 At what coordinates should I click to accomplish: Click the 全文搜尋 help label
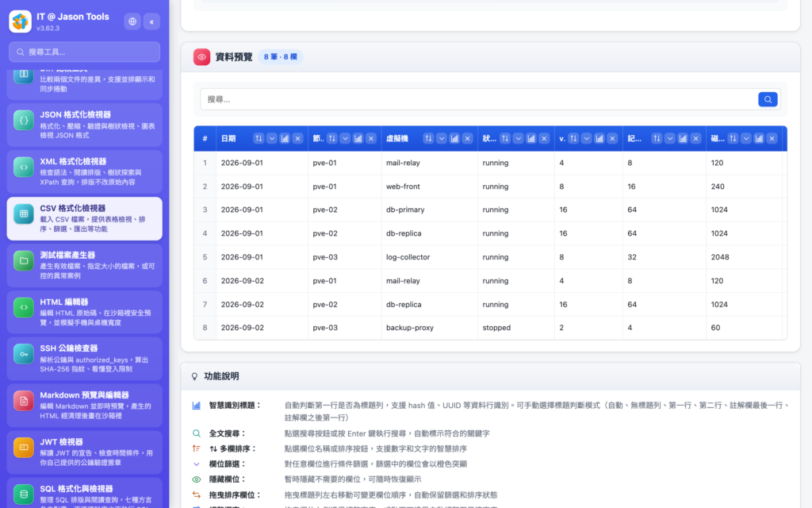[x=228, y=433]
